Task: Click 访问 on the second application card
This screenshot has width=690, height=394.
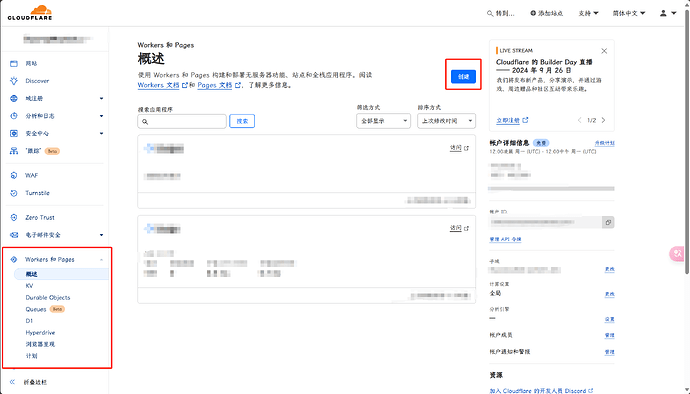Action: 455,228
